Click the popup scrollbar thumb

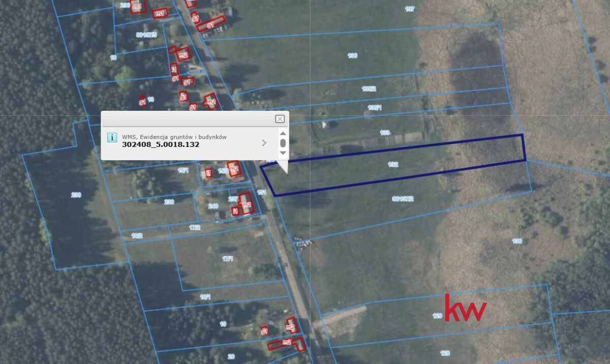coord(283,143)
